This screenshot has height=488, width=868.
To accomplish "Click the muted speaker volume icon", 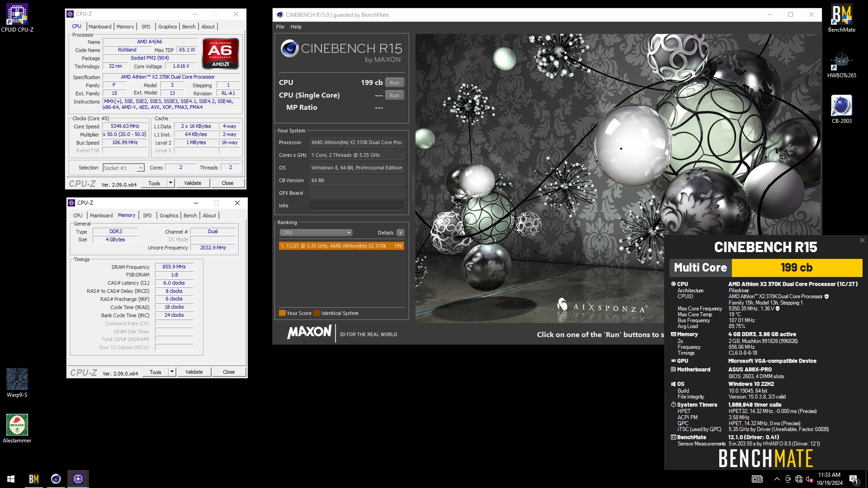I will [810, 479].
